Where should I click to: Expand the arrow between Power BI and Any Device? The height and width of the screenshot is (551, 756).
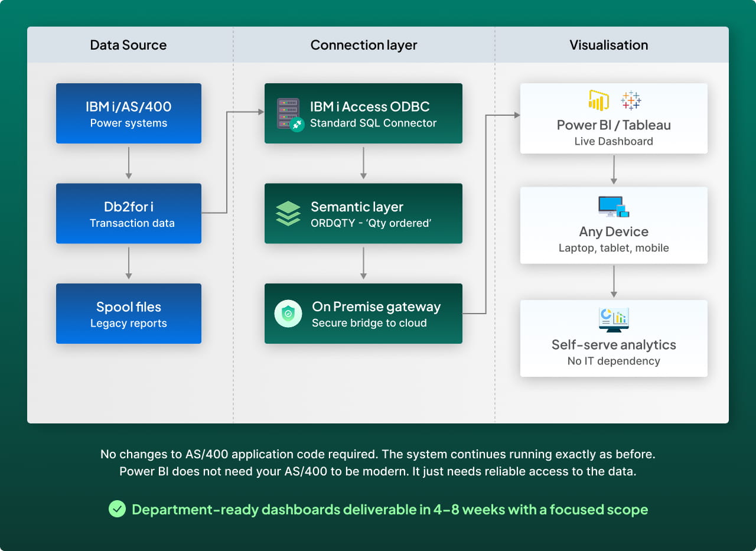614,171
